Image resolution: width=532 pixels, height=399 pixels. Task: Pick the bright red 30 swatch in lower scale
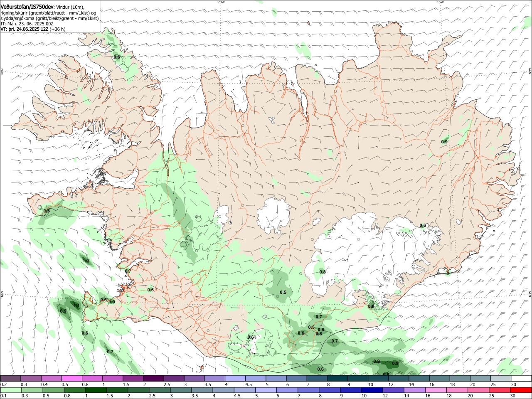[x=521, y=390]
